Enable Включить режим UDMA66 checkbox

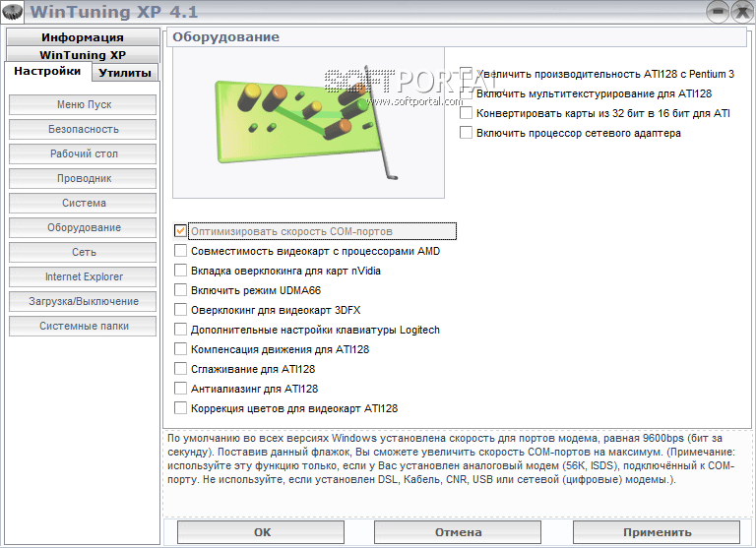[x=180, y=290]
